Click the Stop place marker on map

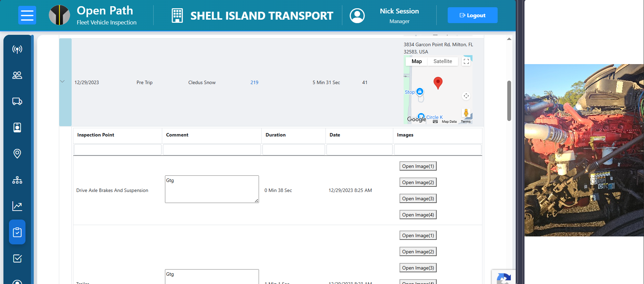point(419,91)
